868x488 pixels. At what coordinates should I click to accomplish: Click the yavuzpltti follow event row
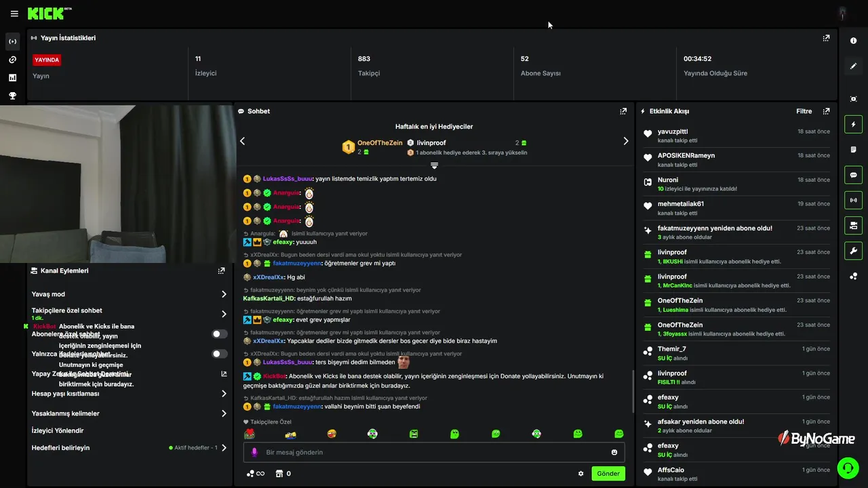738,136
